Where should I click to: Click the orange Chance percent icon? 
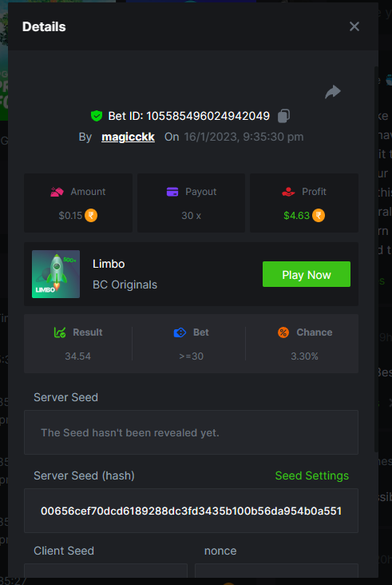coord(283,332)
